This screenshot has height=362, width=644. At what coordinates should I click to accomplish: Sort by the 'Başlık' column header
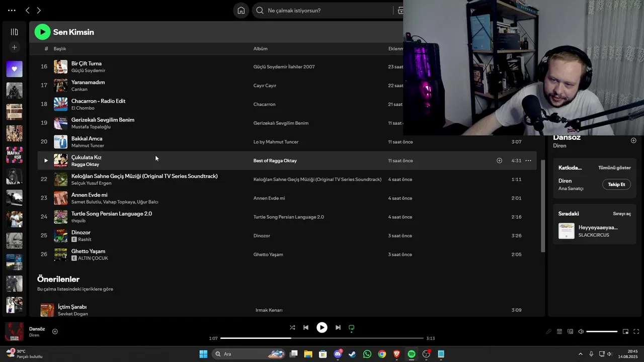60,49
